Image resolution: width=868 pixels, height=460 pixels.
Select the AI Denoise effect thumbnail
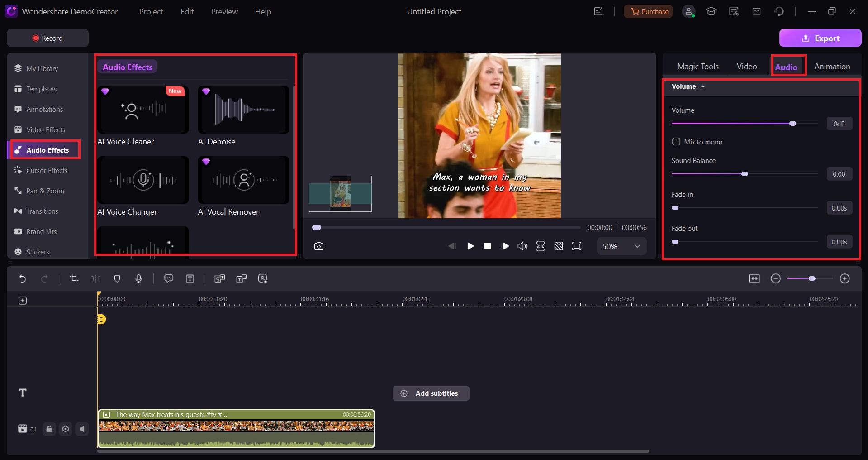point(243,110)
